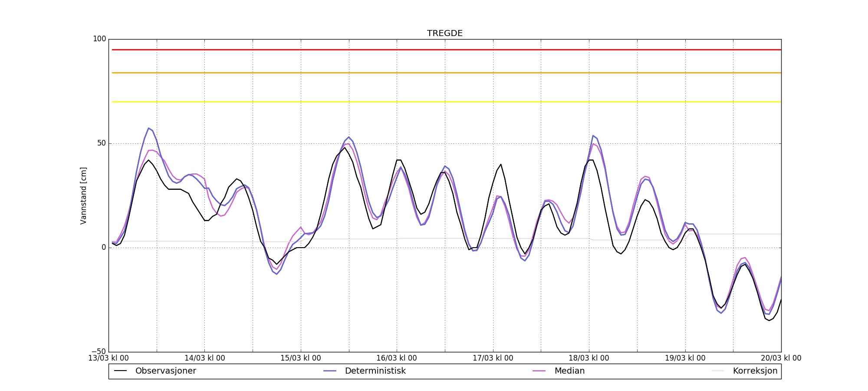This screenshot has width=868, height=391.
Task: Click the Median legend label
Action: [569, 371]
